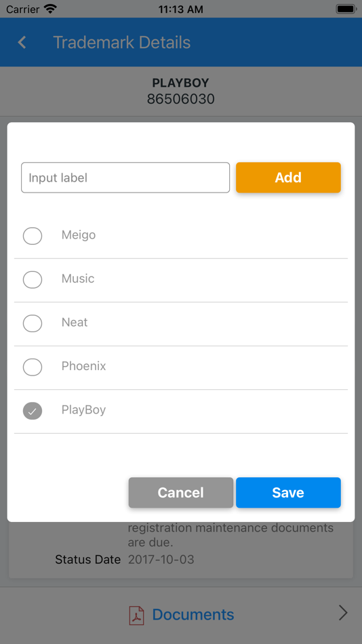Expand Documents with right chevron
This screenshot has height=644, width=362.
343,613
